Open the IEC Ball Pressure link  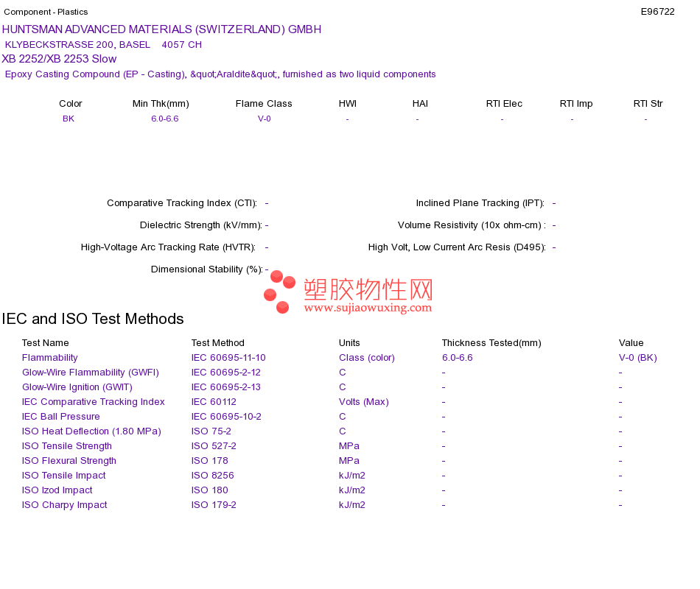point(60,416)
